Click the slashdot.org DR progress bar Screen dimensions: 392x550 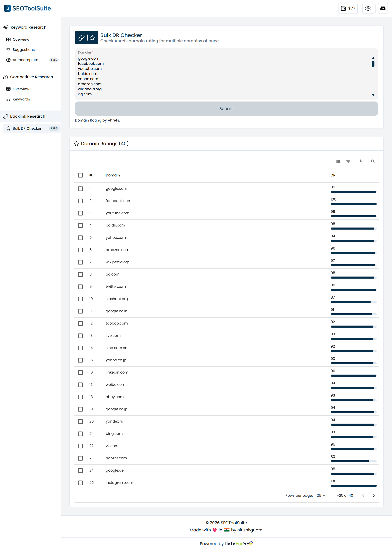coord(354,302)
